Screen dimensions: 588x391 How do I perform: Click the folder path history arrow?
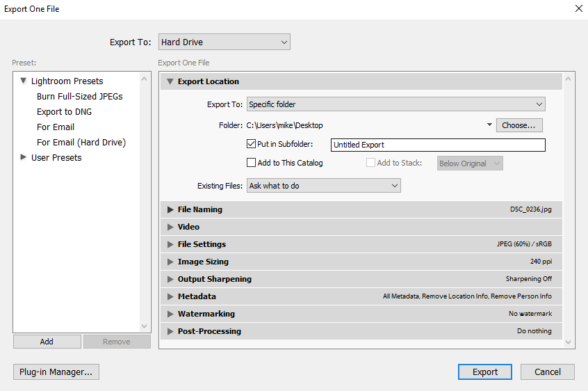[489, 126]
